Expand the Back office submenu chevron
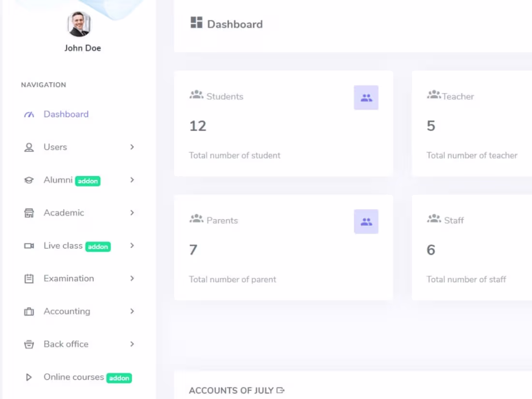This screenshot has height=399, width=532. point(132,344)
